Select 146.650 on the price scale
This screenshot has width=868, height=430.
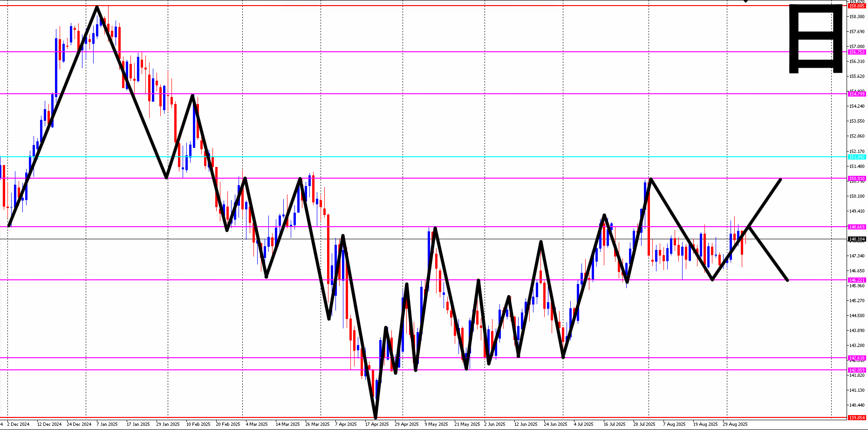[857, 271]
